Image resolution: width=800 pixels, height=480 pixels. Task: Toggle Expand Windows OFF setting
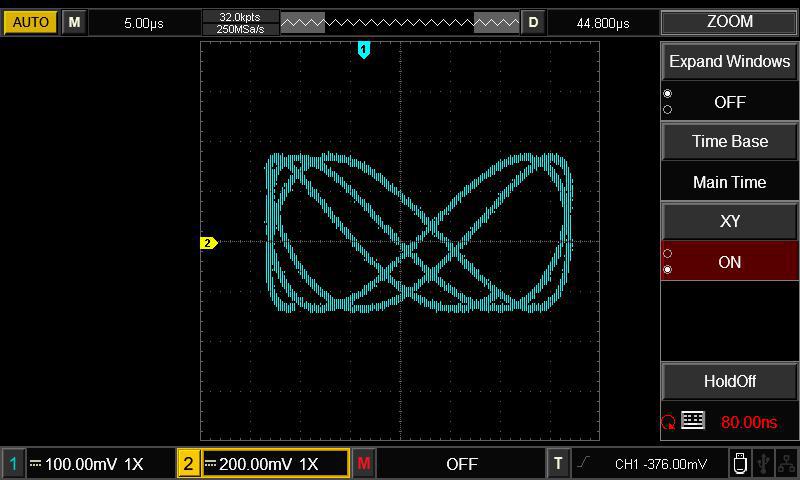[x=729, y=102]
